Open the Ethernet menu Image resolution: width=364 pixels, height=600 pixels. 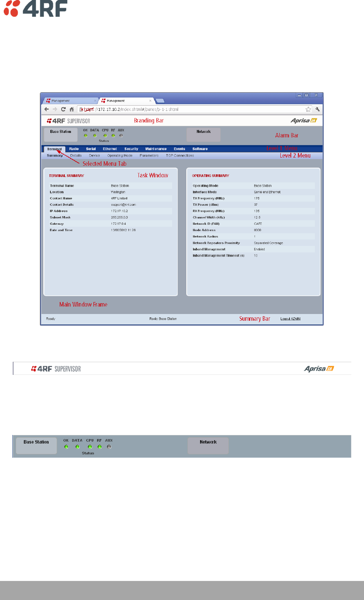[110, 149]
